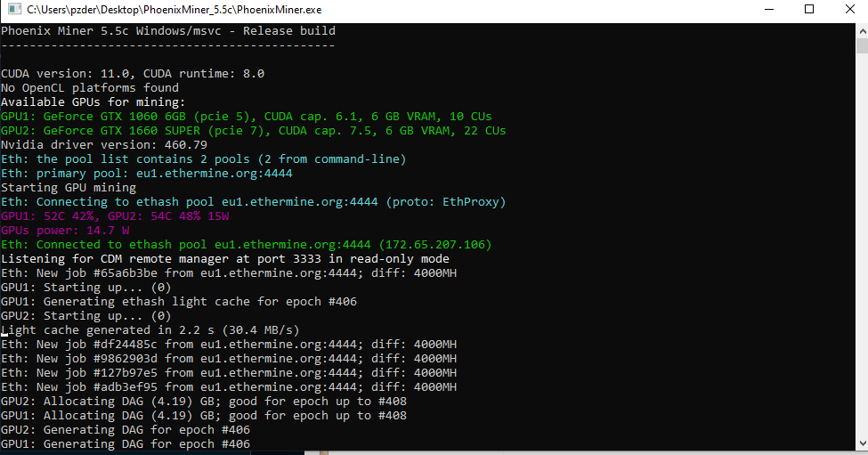Screen dimensions: 868x455
Task: Click the 'Nvidia driver version: 460.79' line
Action: tap(104, 145)
